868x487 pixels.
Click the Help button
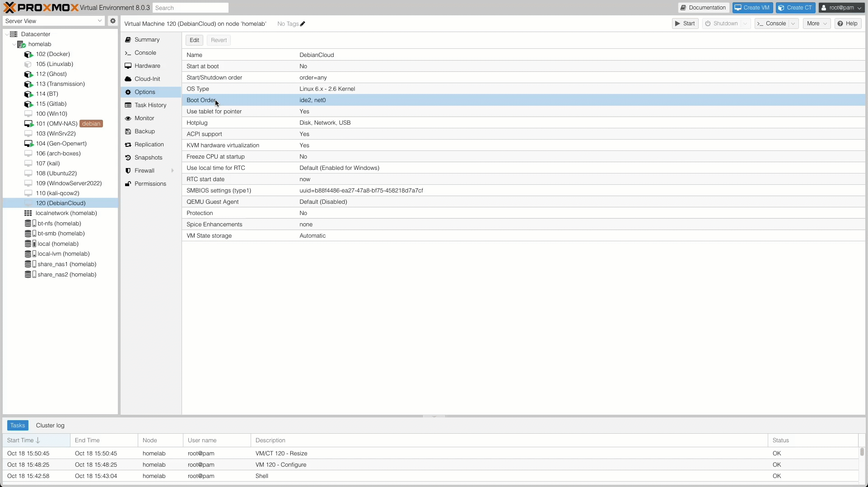point(848,23)
